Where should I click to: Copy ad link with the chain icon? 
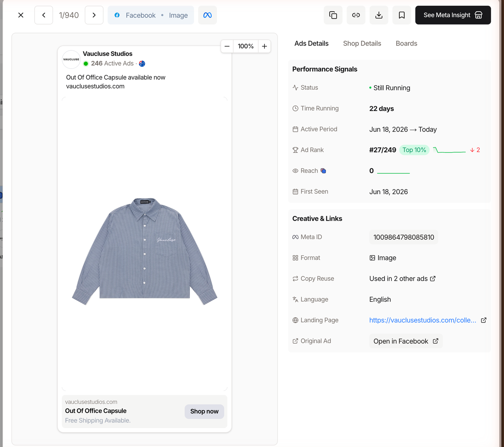point(356,15)
